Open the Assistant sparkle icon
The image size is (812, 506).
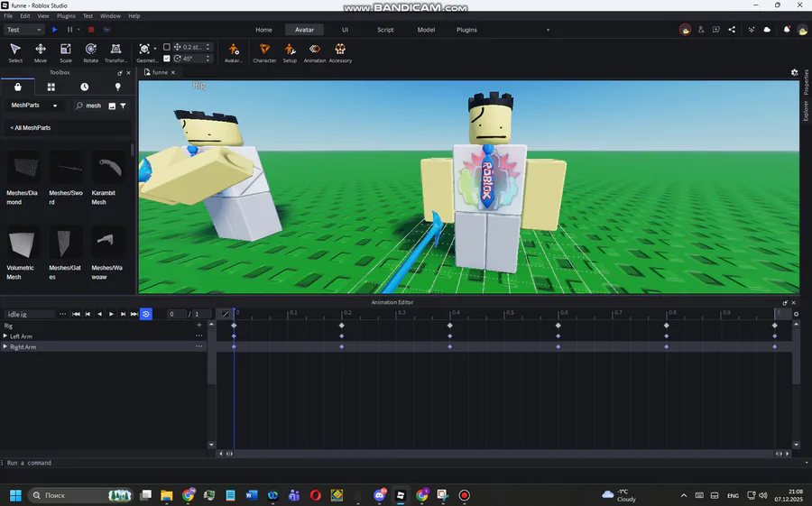point(752,30)
